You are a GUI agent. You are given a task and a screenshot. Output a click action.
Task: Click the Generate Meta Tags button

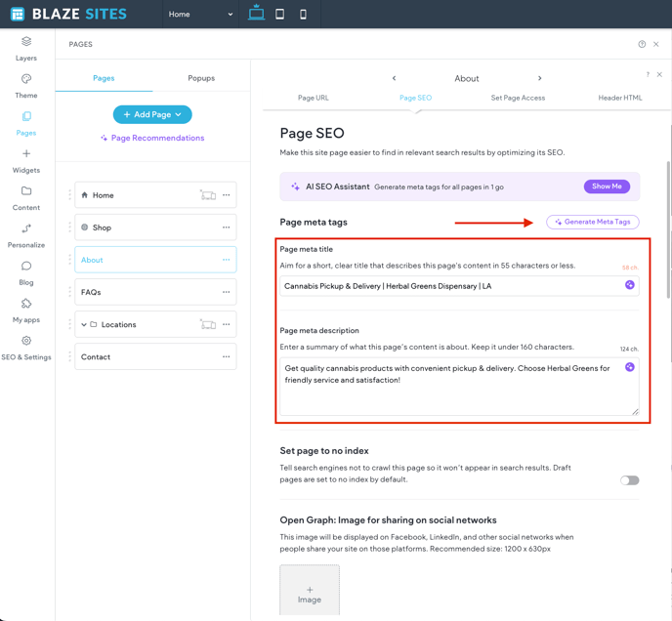(x=593, y=222)
